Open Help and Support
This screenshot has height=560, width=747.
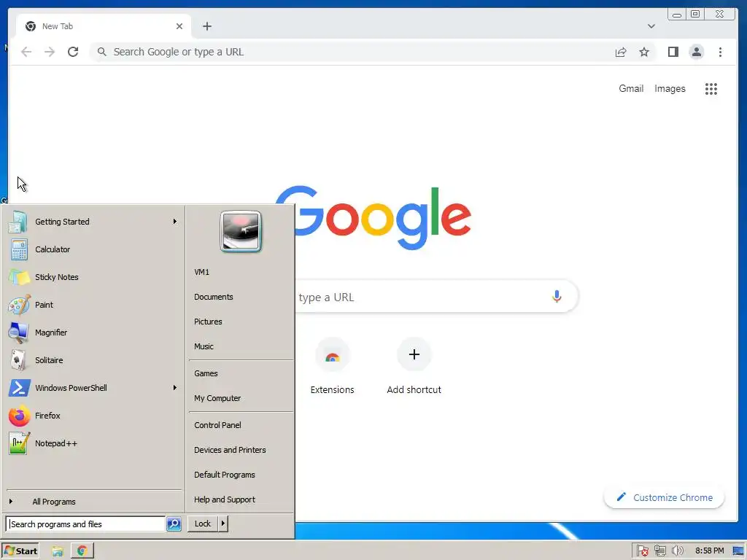(x=225, y=499)
